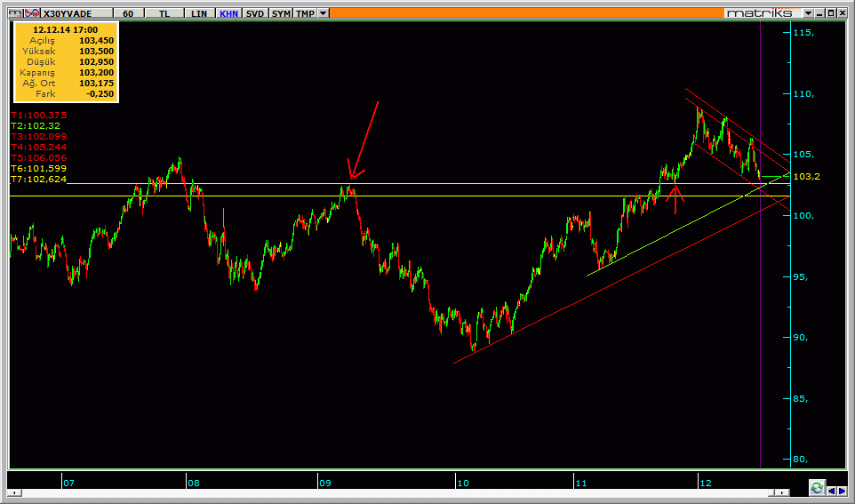The image size is (855, 504).
Task: Toggle the SVD option in the toolbar
Action: (x=255, y=13)
